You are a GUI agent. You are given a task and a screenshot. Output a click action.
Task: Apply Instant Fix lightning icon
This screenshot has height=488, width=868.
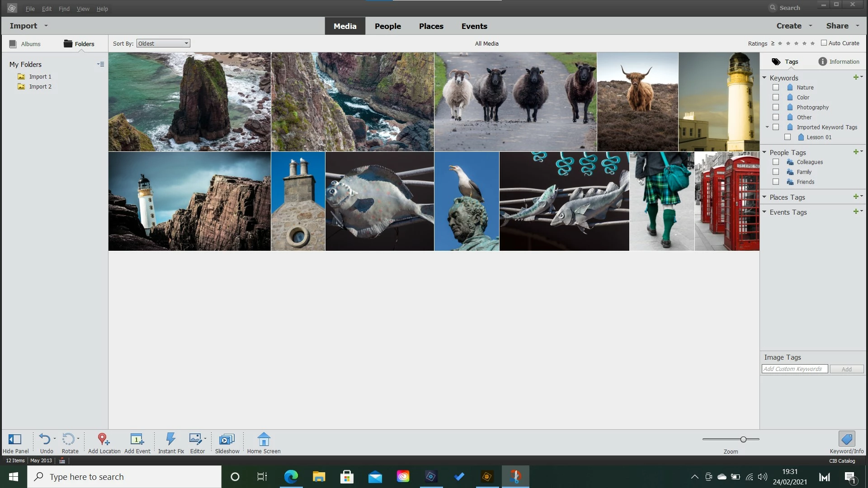(170, 439)
